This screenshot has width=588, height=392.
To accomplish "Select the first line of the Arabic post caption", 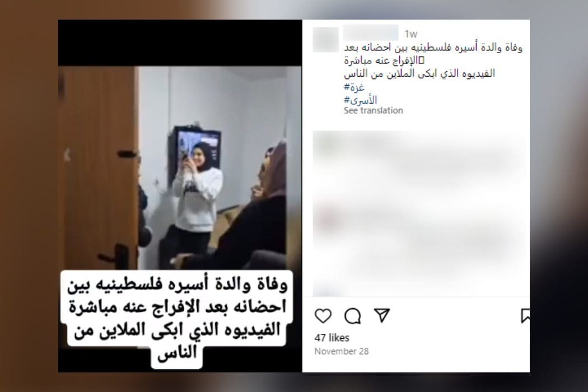I will [433, 47].
